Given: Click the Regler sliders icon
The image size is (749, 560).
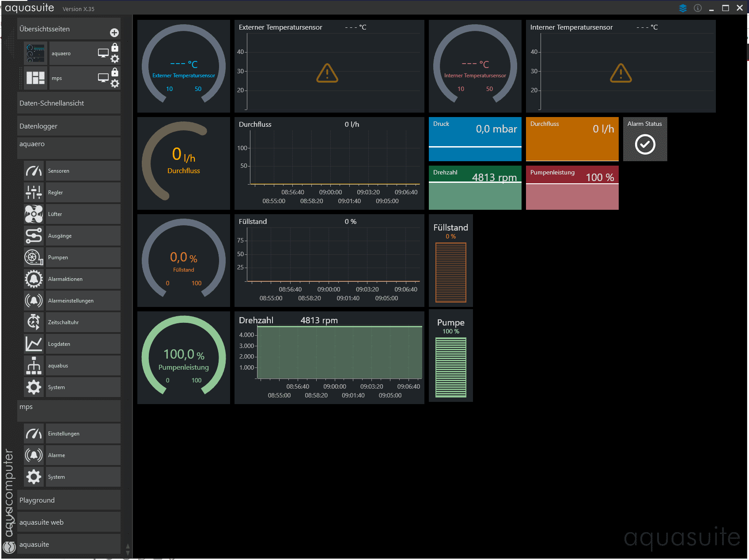Looking at the screenshot, I should (34, 193).
